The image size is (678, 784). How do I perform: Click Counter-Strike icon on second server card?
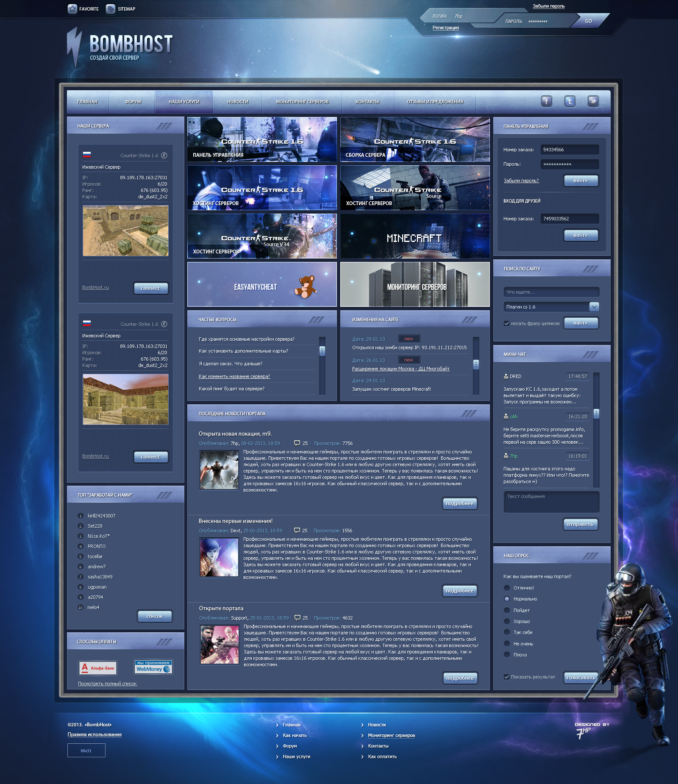(164, 324)
